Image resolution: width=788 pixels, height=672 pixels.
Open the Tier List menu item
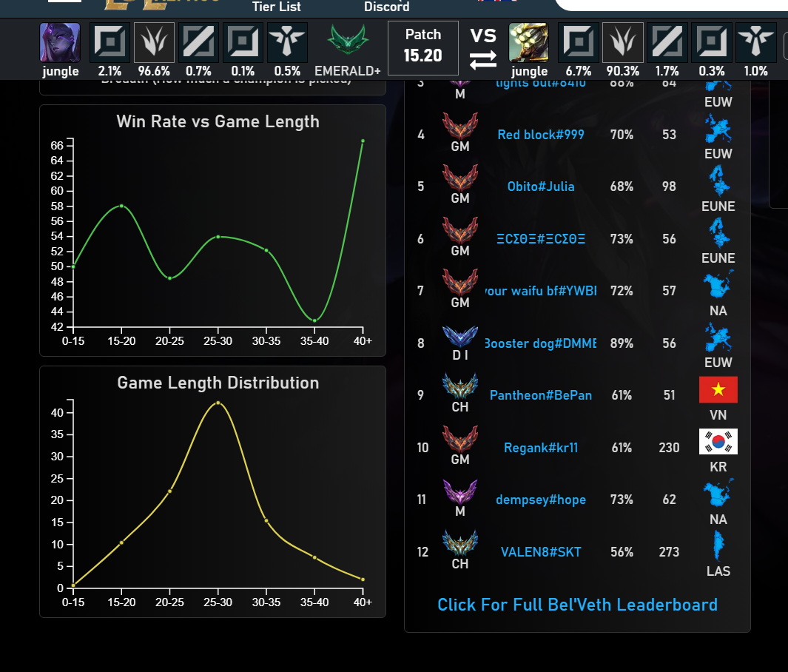(277, 7)
